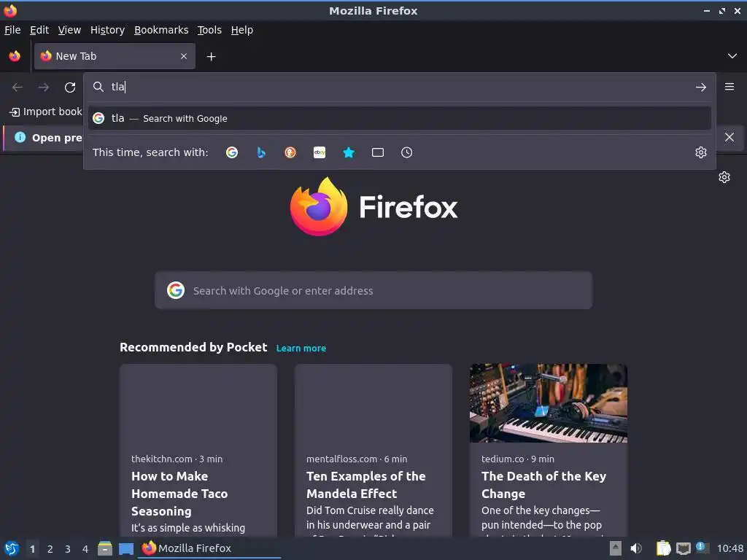Screen dimensions: 747x560
Task: Switch to workspace 3
Action: pos(68,549)
